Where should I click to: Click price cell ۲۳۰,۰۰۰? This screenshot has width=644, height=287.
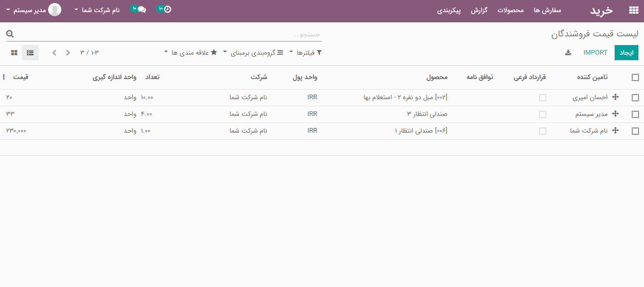tap(16, 131)
